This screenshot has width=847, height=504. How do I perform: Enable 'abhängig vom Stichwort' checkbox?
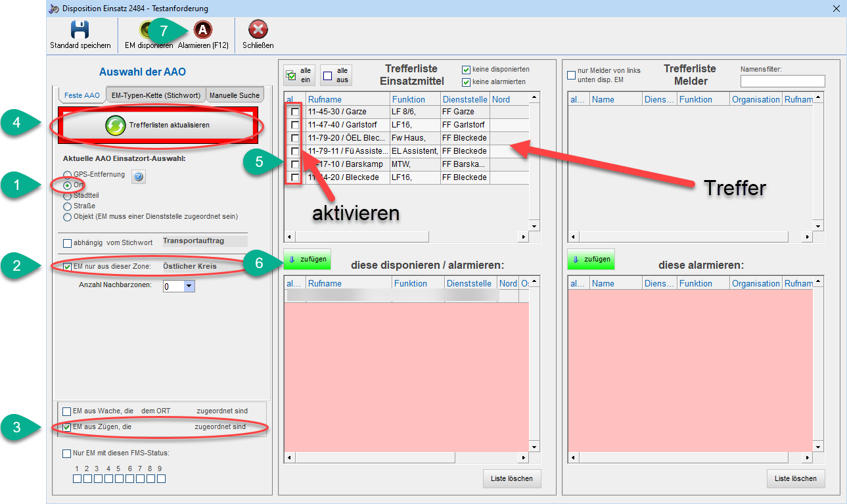pyautogui.click(x=67, y=243)
